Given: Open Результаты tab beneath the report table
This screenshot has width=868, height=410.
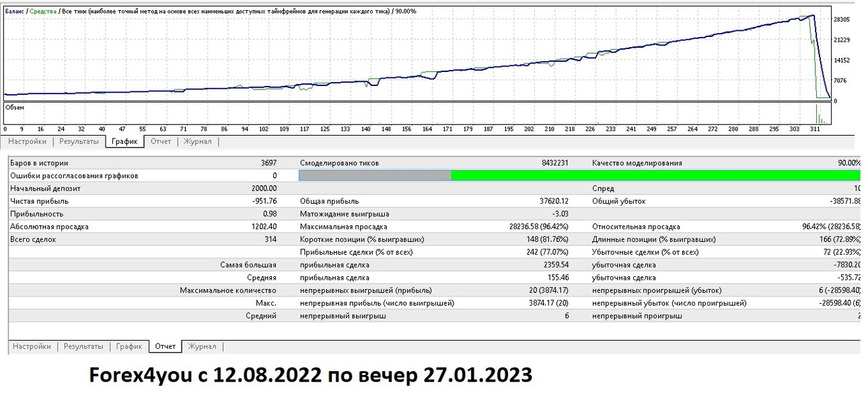Looking at the screenshot, I should click(x=83, y=347).
